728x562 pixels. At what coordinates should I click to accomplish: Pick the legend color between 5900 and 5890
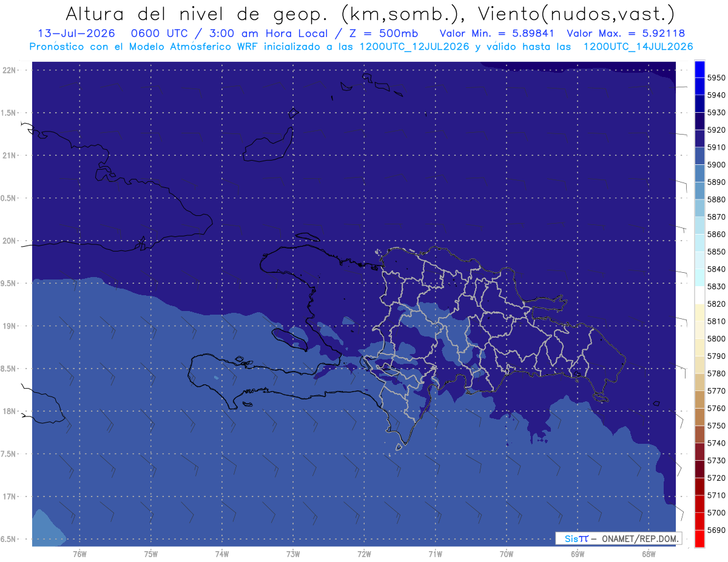tap(699, 173)
